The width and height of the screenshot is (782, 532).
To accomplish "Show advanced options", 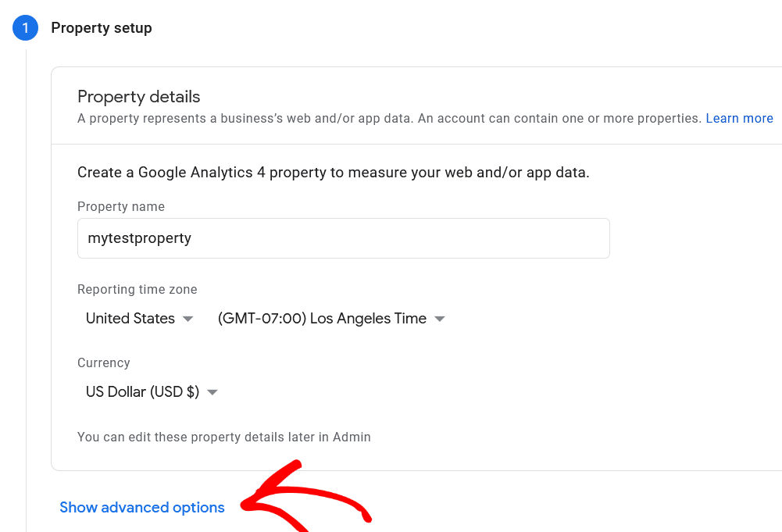I will click(x=142, y=508).
